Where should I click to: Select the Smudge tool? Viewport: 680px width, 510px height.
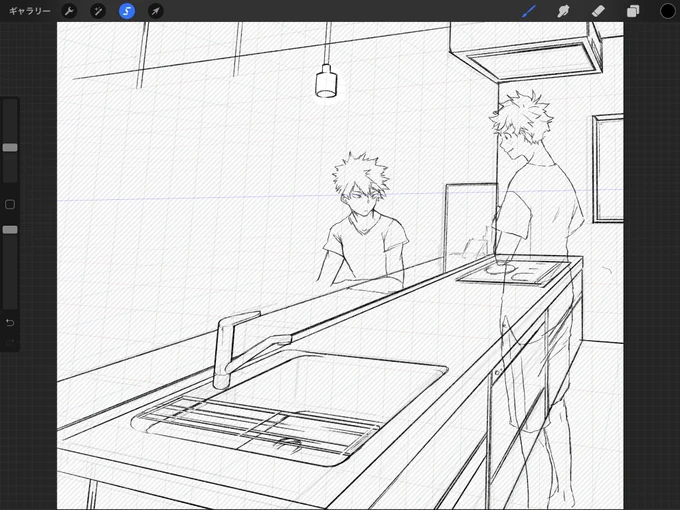(x=563, y=11)
